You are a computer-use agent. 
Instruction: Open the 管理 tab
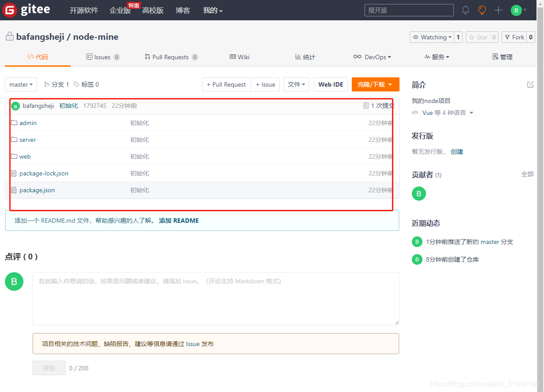tap(502, 57)
